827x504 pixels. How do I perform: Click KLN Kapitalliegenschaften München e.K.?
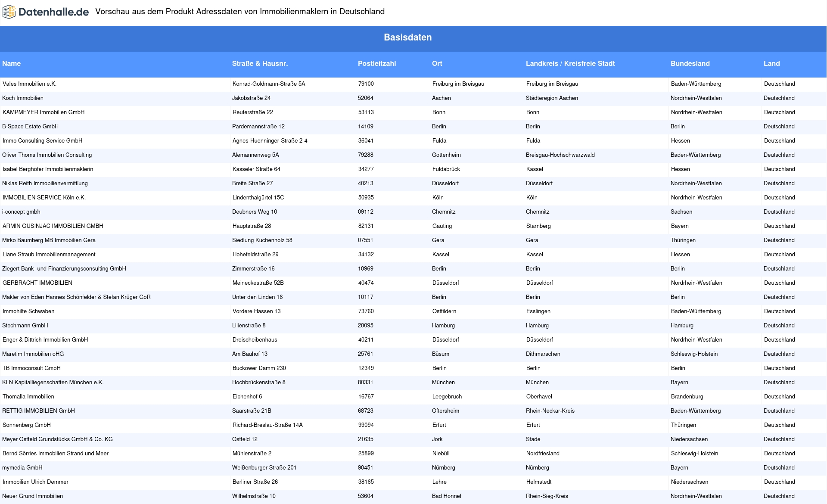coord(53,383)
